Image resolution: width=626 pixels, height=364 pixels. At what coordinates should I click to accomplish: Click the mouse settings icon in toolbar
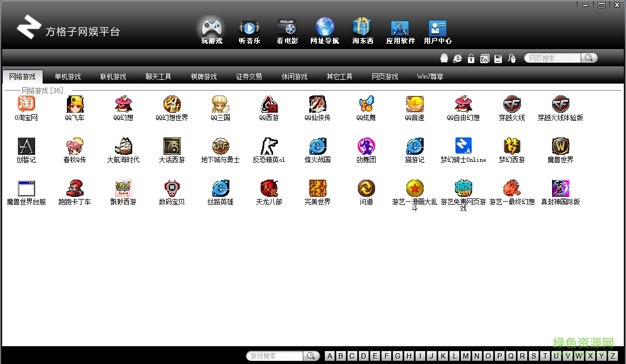pyautogui.click(x=512, y=58)
